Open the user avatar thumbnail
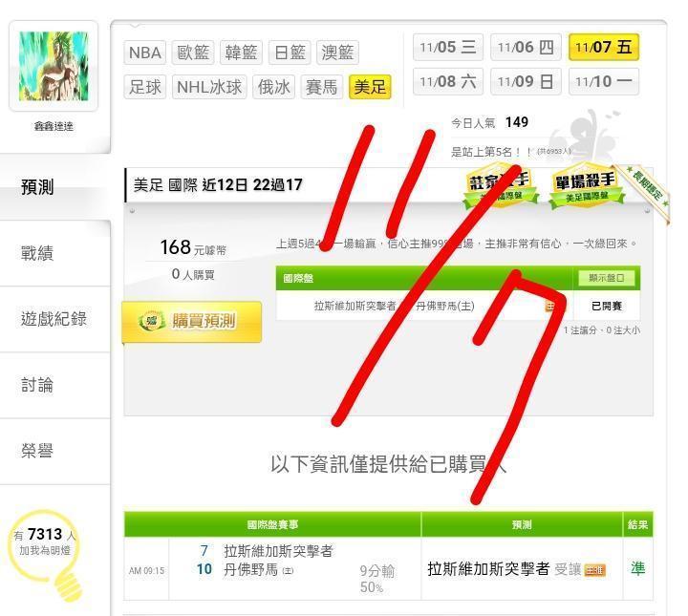 tap(54, 66)
